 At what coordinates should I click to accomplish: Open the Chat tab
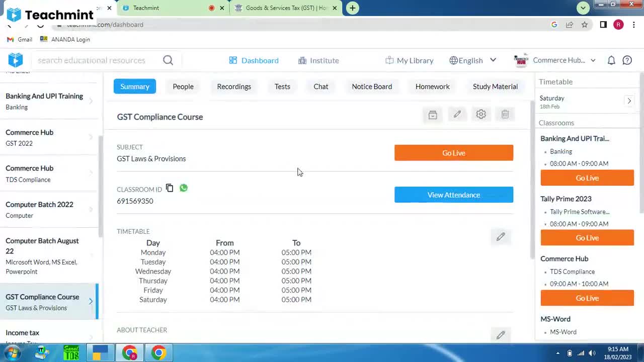321,86
